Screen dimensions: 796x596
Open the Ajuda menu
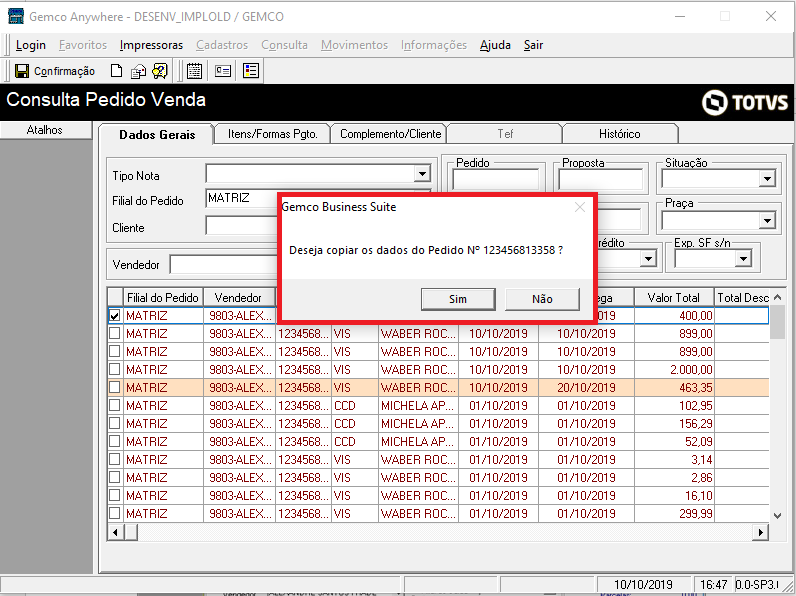click(495, 45)
